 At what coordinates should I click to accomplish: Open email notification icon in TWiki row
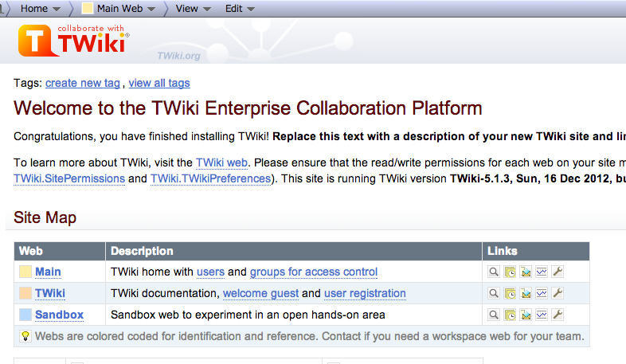point(526,293)
